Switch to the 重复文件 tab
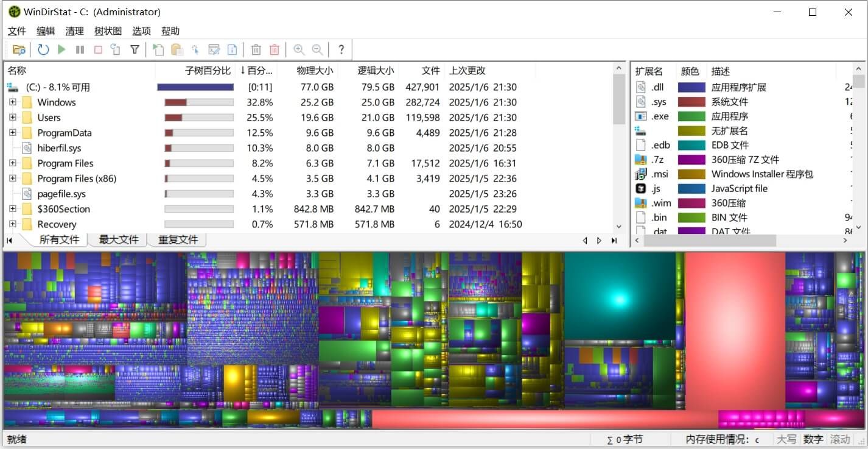Viewport: 868px width, 449px height. point(178,240)
